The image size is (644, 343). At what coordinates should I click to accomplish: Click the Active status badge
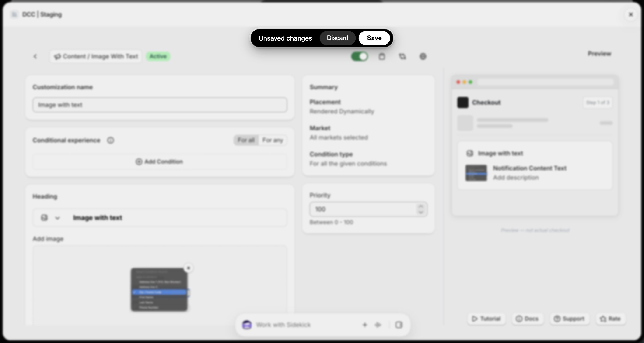(158, 56)
